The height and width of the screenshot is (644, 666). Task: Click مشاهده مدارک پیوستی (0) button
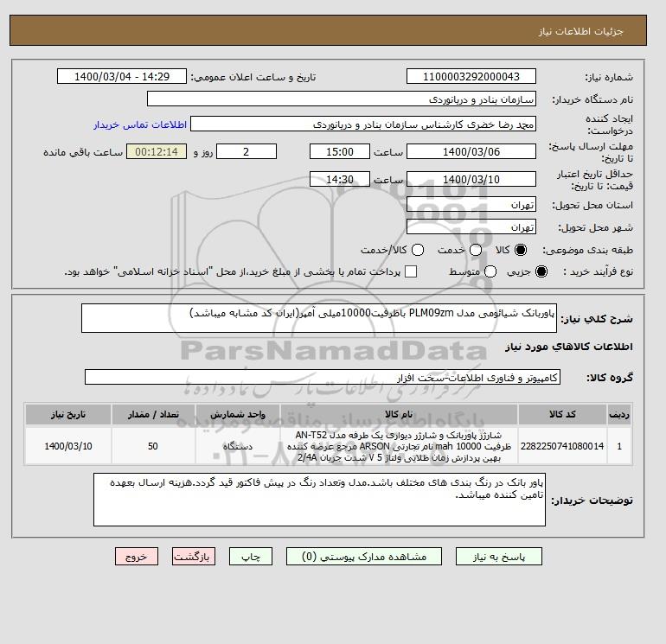point(364,557)
